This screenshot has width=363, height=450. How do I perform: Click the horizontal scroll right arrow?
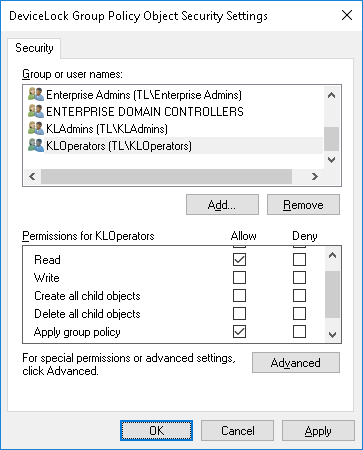pos(314,176)
